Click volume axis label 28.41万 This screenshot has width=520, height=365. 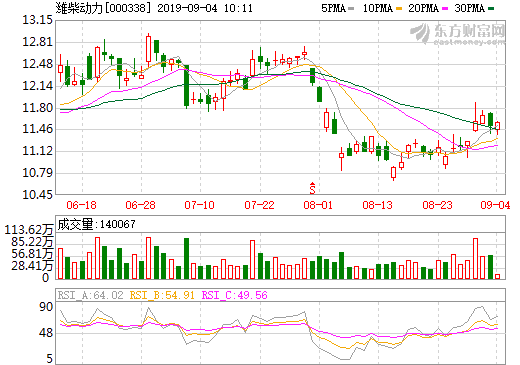coord(32,266)
